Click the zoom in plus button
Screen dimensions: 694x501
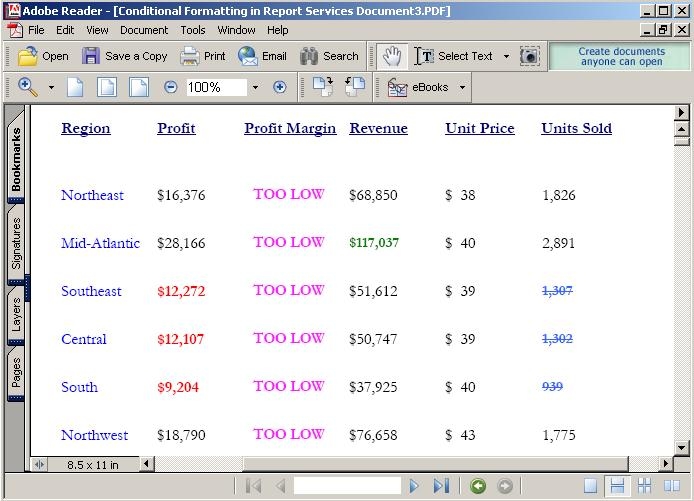[x=280, y=87]
